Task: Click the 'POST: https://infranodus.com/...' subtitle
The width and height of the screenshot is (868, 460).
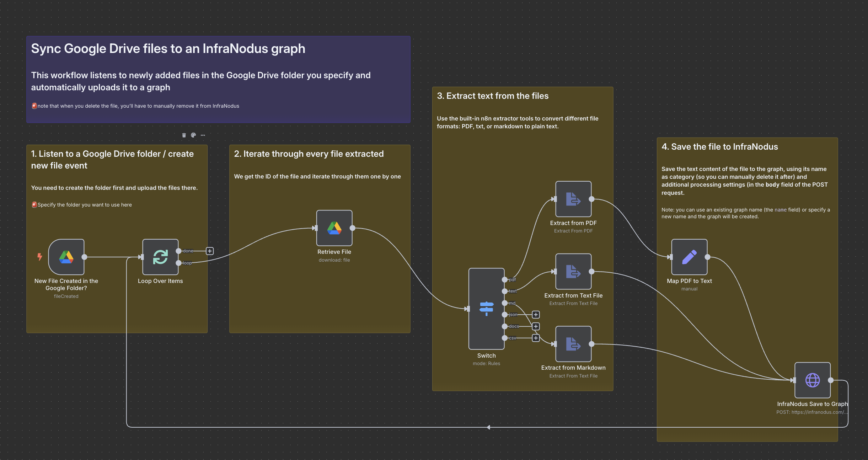Action: coord(812,412)
